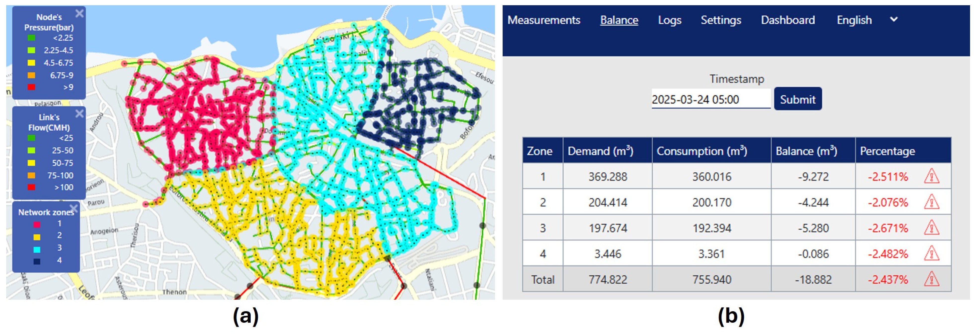
Task: Go to the Logs page
Action: click(x=669, y=20)
